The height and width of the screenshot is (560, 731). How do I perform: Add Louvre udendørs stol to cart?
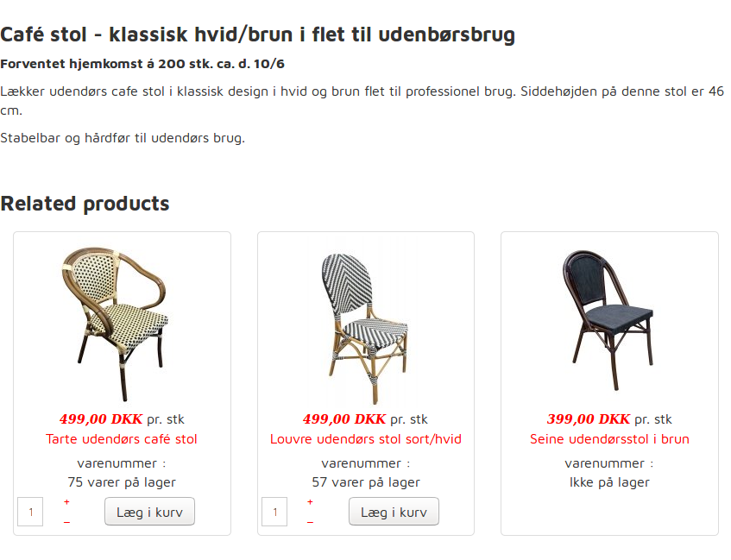click(x=394, y=512)
